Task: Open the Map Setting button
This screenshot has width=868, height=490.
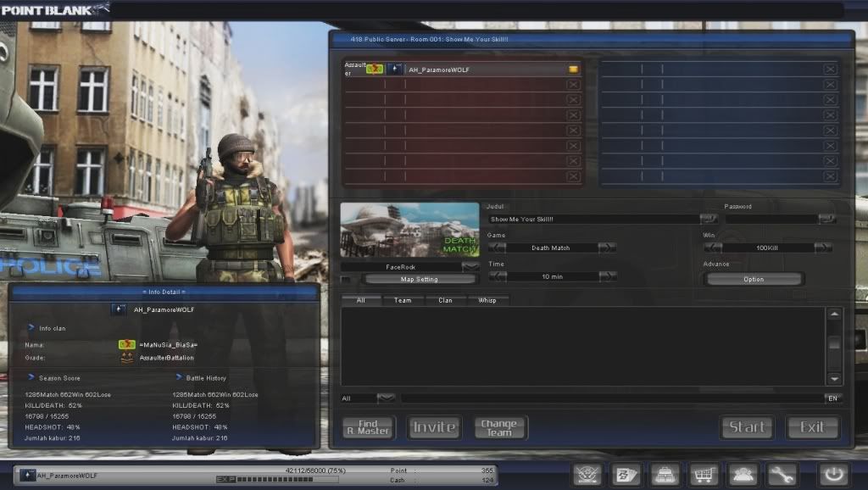Action: click(419, 280)
